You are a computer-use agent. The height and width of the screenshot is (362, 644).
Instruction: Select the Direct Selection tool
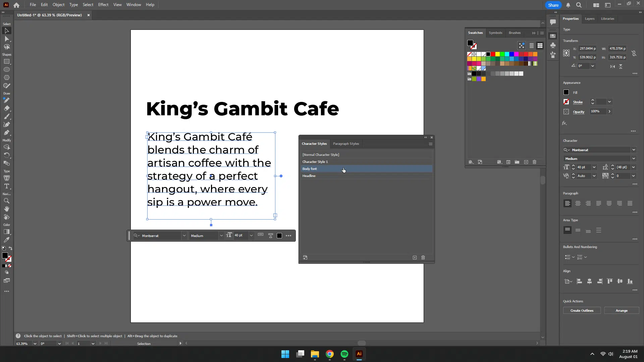pos(6,39)
